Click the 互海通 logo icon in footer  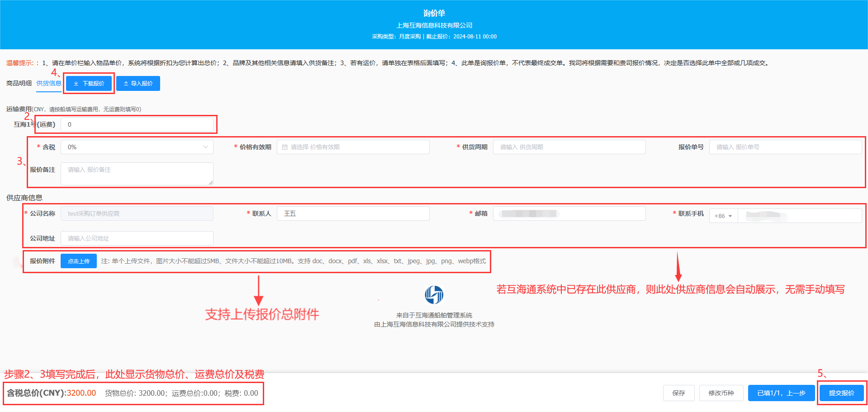click(x=434, y=295)
